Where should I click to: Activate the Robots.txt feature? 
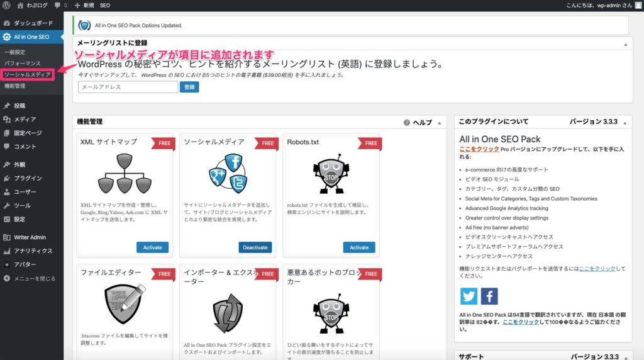coord(359,247)
